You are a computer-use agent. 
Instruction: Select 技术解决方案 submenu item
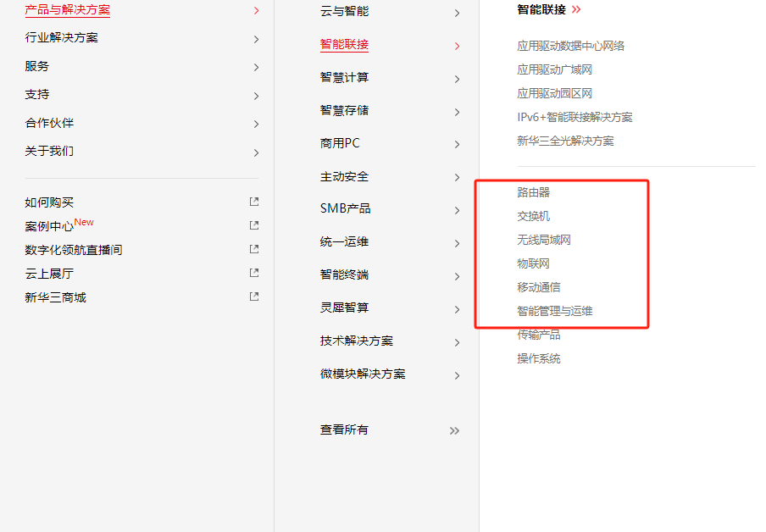tap(357, 341)
